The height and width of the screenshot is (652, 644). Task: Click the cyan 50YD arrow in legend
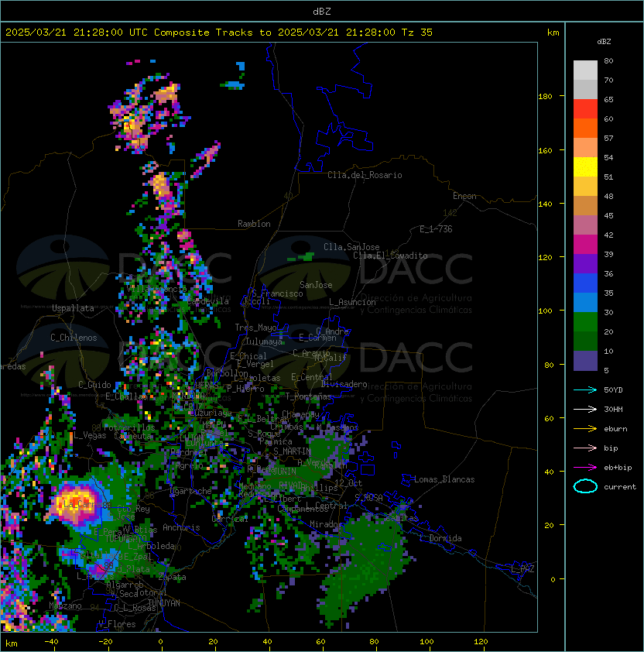tap(585, 390)
